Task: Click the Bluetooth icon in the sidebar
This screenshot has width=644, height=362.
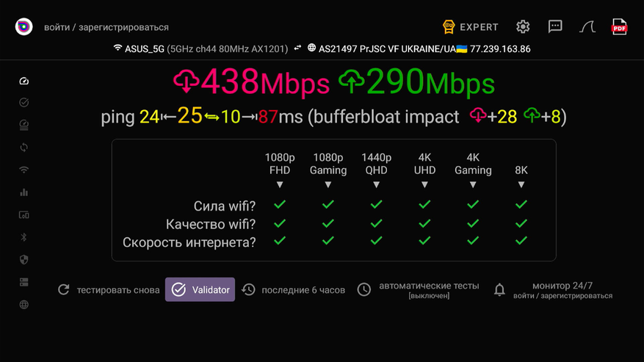Action: (23, 237)
